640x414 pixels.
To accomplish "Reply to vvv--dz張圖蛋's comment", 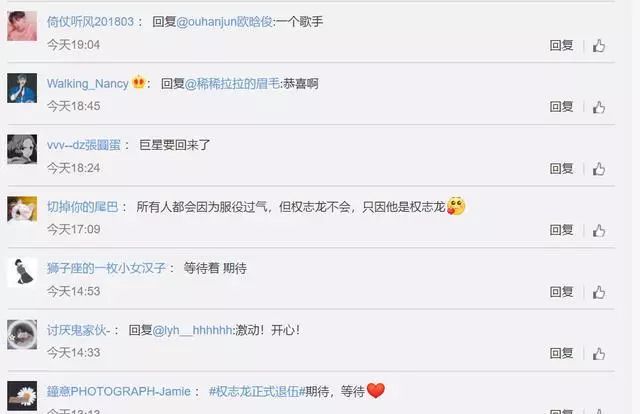I will [562, 169].
